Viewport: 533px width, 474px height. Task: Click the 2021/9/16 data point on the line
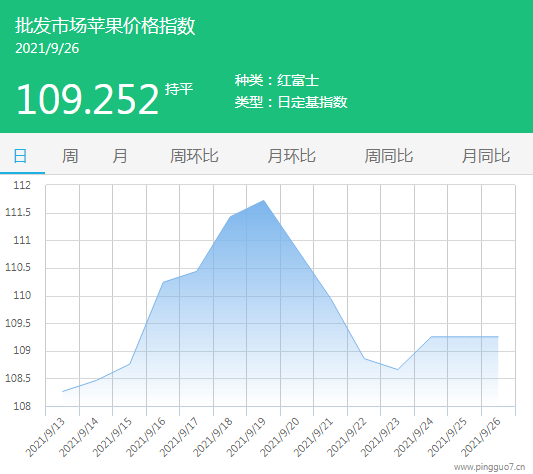[163, 282]
